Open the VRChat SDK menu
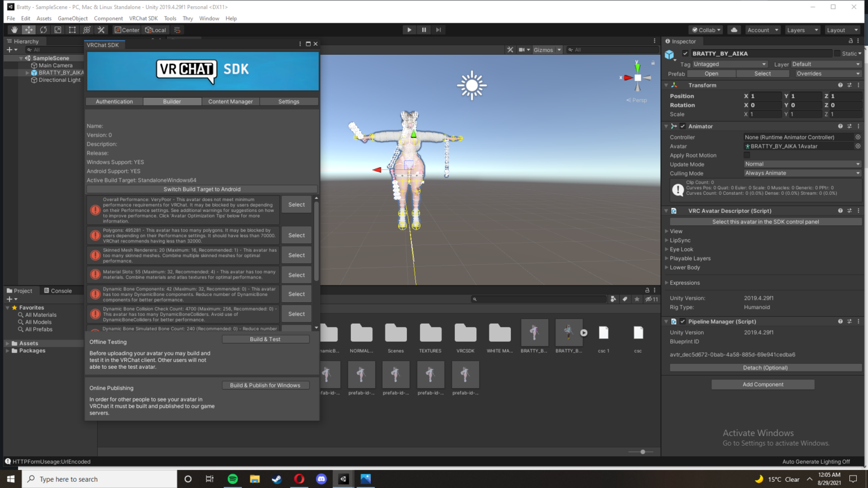 coord(143,18)
